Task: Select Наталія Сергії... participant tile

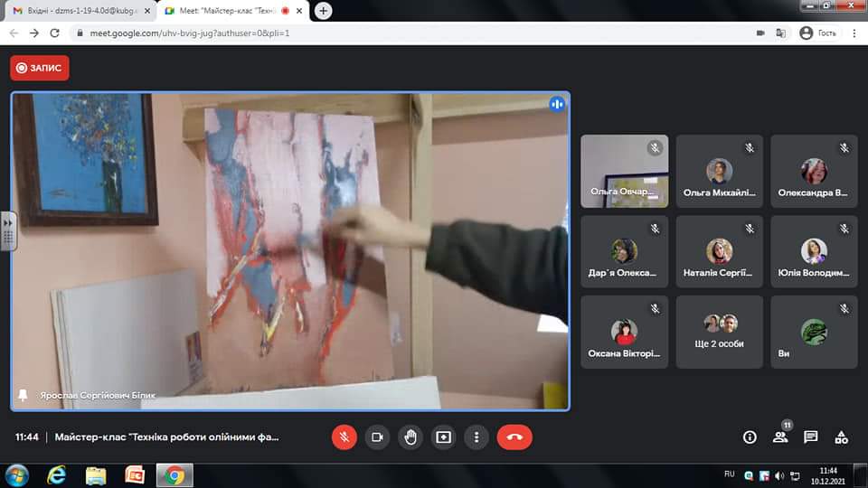Action: click(719, 251)
